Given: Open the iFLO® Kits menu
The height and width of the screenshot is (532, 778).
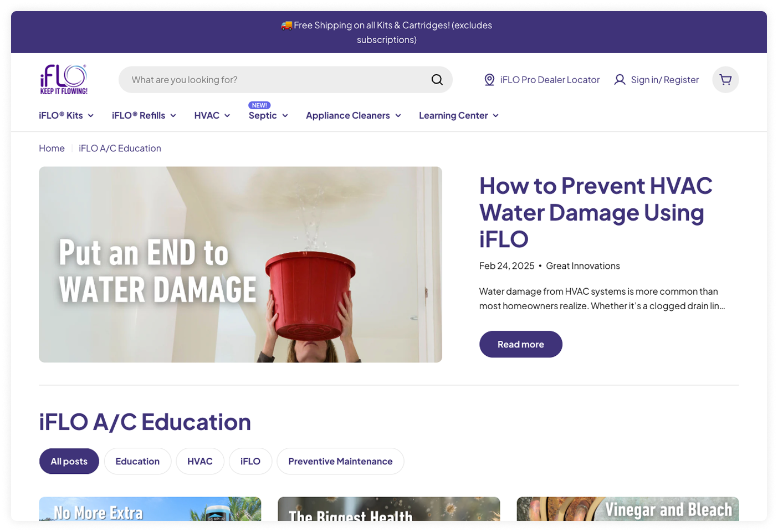Looking at the screenshot, I should coord(66,115).
